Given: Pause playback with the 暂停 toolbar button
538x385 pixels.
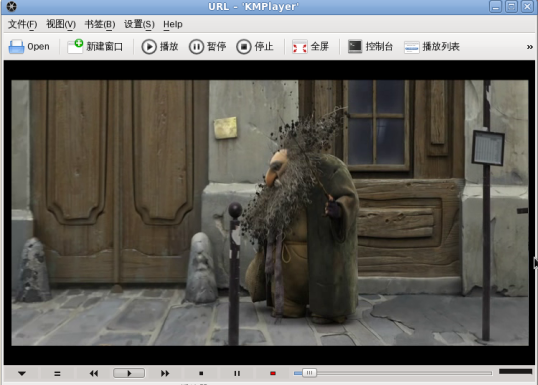Looking at the screenshot, I should 207,46.
